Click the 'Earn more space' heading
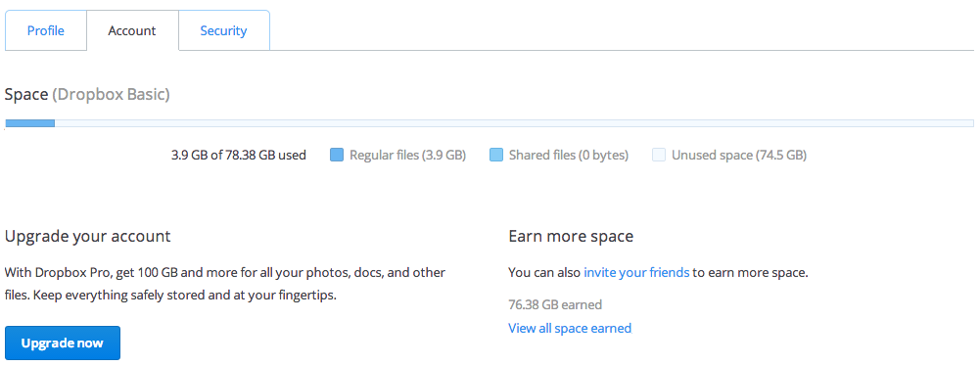This screenshot has width=980, height=366. coord(571,236)
